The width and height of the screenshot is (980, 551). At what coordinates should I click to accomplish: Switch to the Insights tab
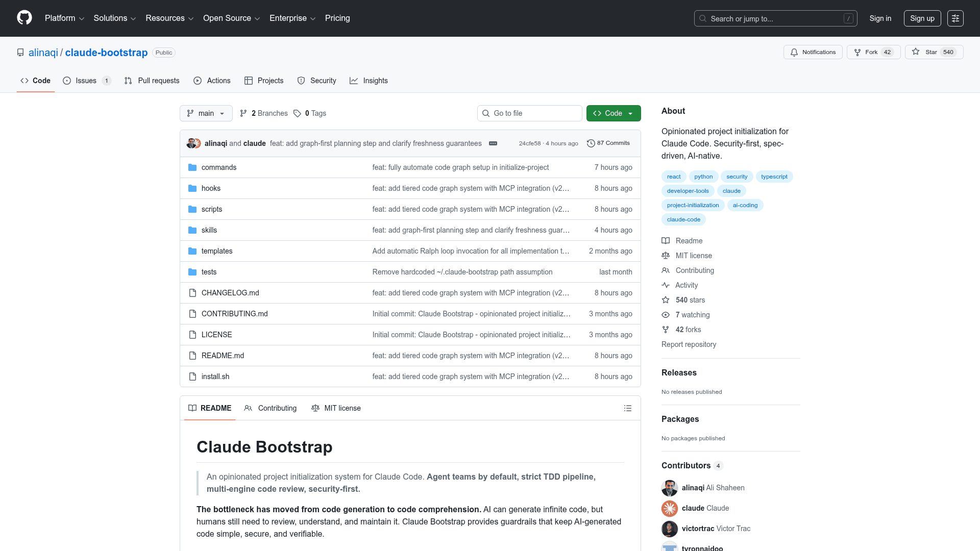tap(369, 81)
